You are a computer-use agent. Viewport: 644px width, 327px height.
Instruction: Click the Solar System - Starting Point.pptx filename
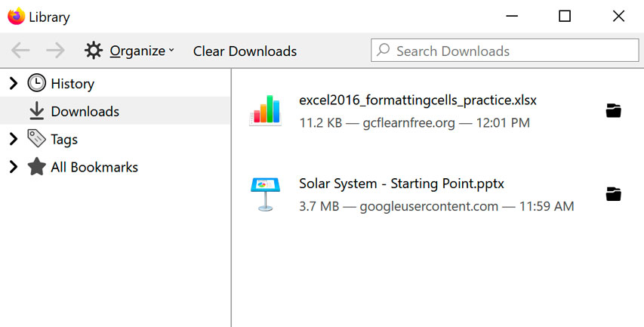[x=401, y=184]
